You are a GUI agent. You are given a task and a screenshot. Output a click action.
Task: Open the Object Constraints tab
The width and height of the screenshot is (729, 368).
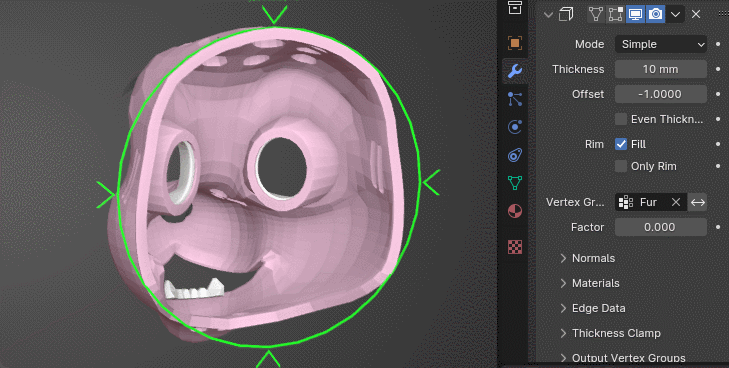pyautogui.click(x=515, y=155)
